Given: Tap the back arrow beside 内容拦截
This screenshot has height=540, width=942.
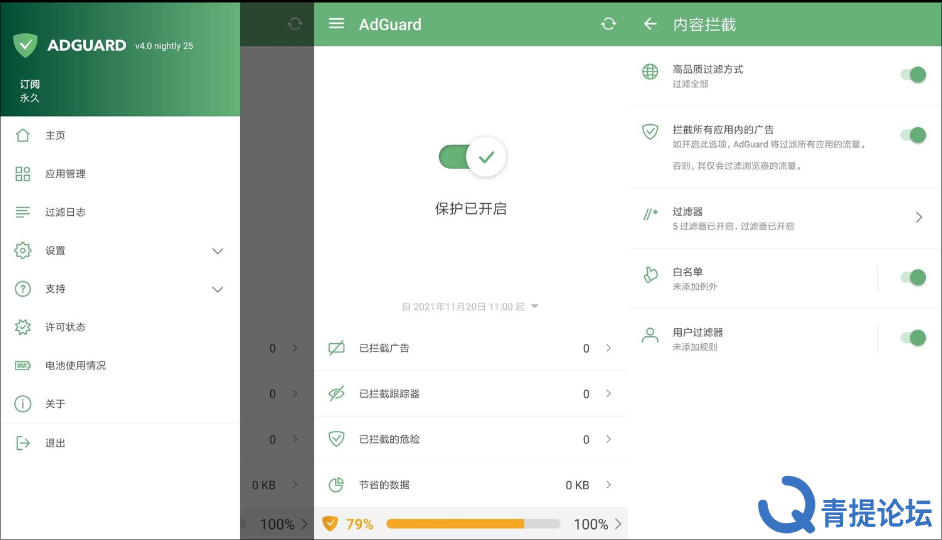Looking at the screenshot, I should point(650,23).
